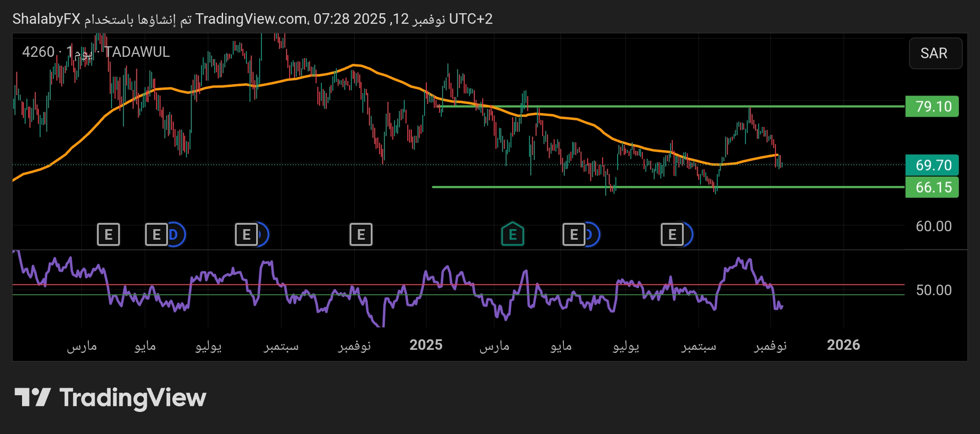This screenshot has height=434, width=980.
Task: Click the TradingView logo at the bottom
Action: click(110, 397)
